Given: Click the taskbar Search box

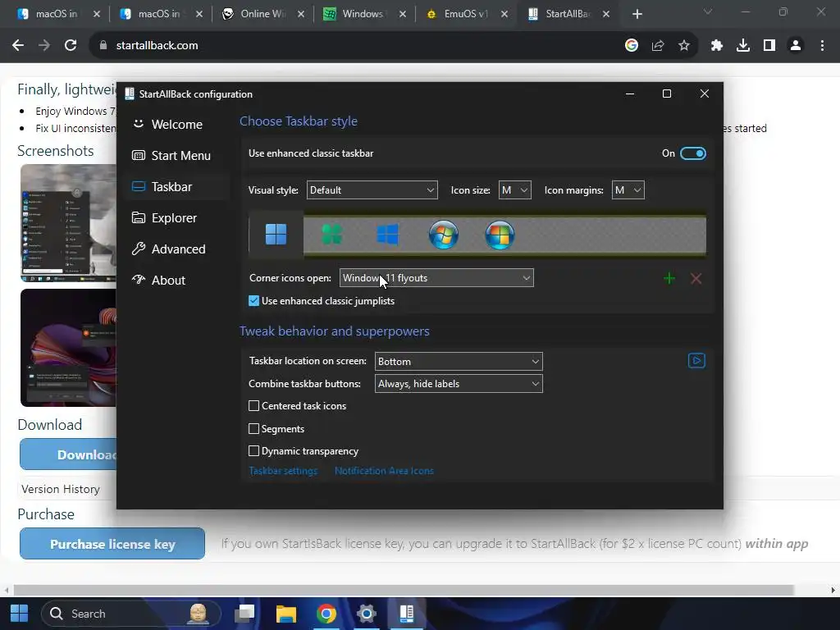Looking at the screenshot, I should click(x=131, y=614).
